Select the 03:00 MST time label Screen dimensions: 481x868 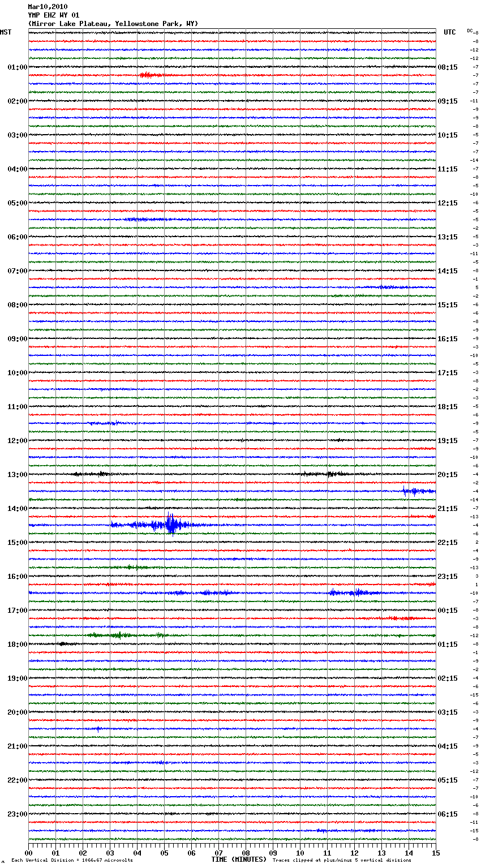18,135
